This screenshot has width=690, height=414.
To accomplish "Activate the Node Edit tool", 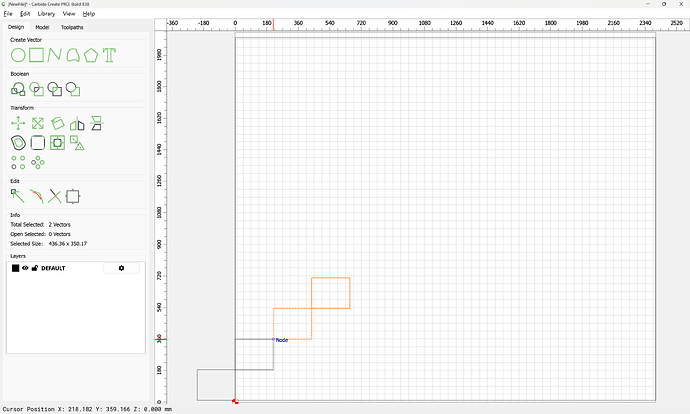I will (x=18, y=196).
